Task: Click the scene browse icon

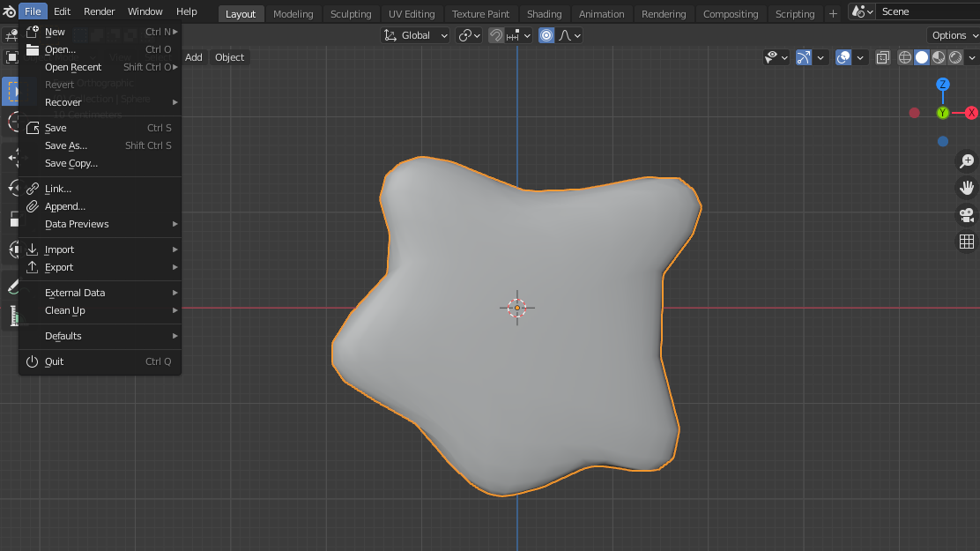Action: coord(863,11)
